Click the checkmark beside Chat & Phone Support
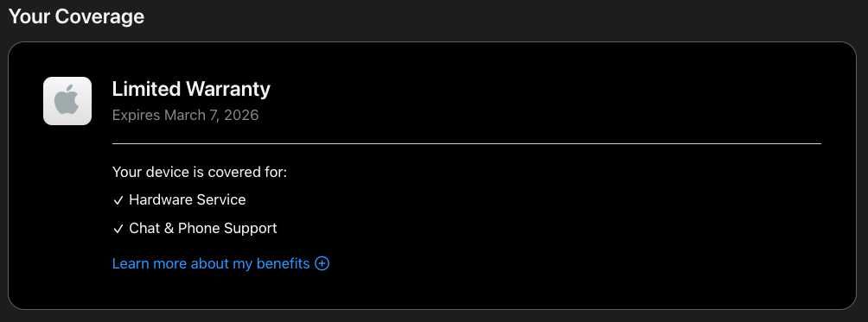868x322 pixels. [x=118, y=230]
